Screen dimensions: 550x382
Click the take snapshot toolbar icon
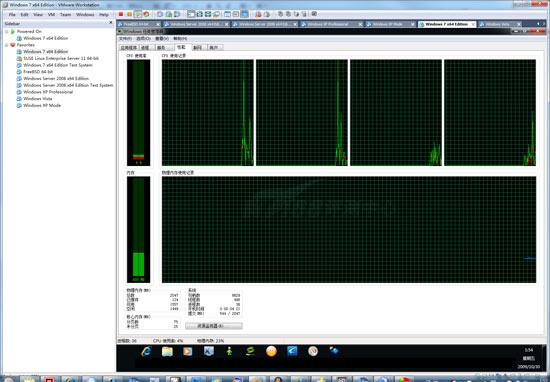tap(160, 14)
